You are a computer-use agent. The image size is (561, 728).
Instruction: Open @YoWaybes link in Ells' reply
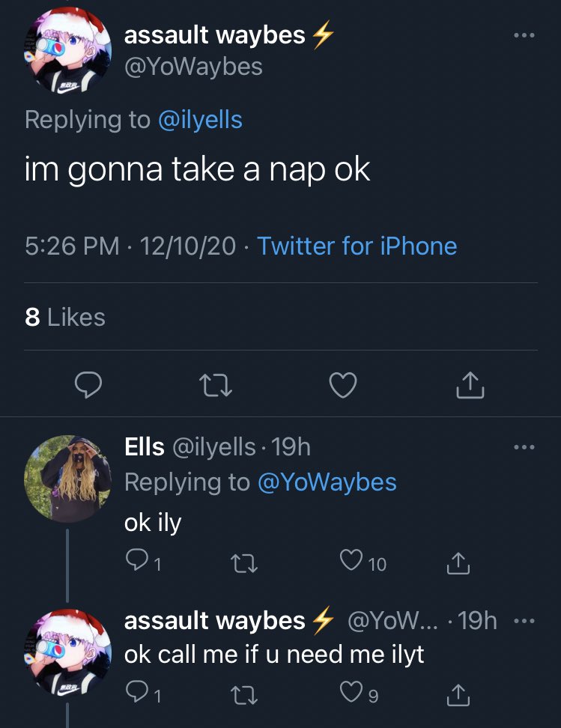(x=327, y=482)
